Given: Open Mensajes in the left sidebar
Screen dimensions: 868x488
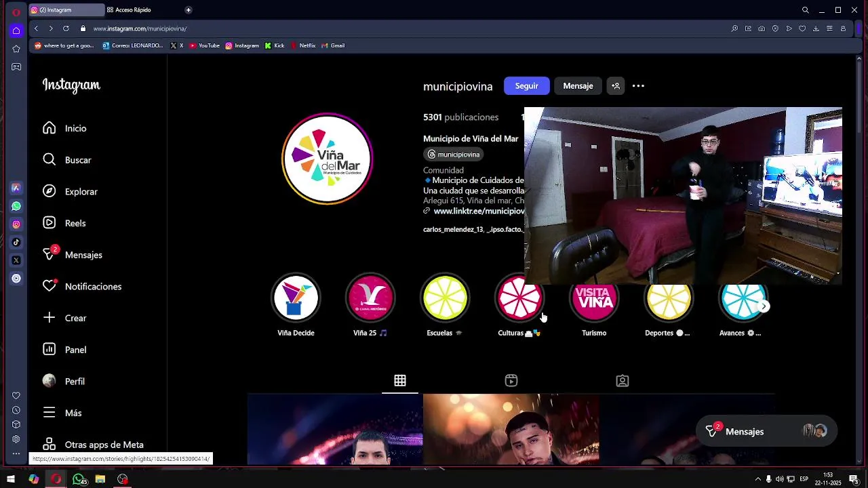Looking at the screenshot, I should click(x=73, y=255).
